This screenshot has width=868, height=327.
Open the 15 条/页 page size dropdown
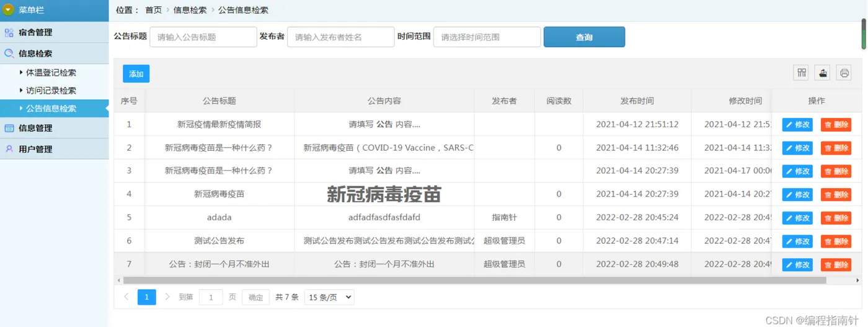329,297
